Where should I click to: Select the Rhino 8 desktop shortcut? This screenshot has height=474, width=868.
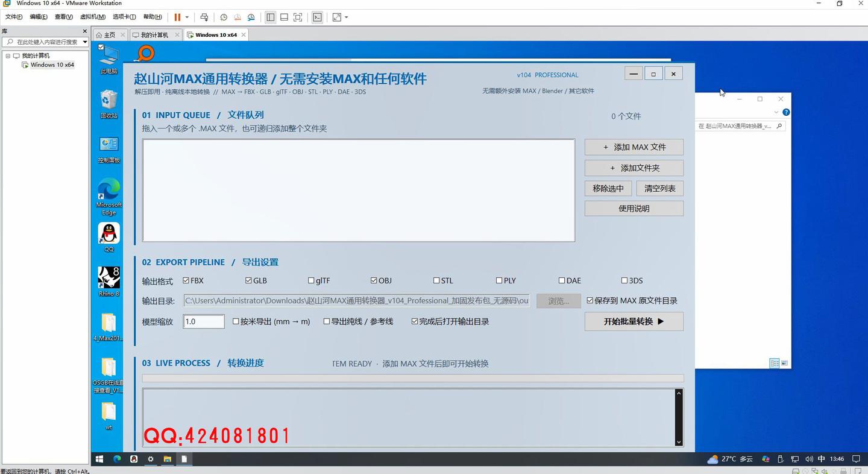108,282
